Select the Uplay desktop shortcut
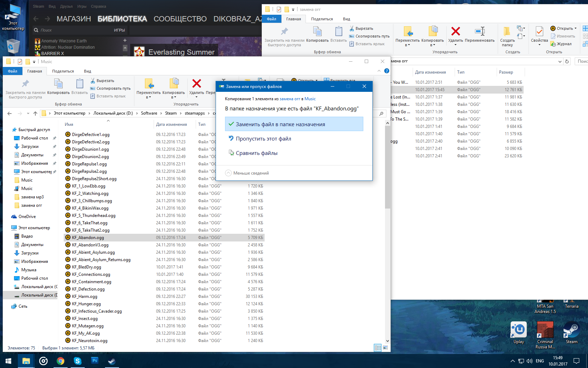Screen dimensions: 588x368 [519, 333]
